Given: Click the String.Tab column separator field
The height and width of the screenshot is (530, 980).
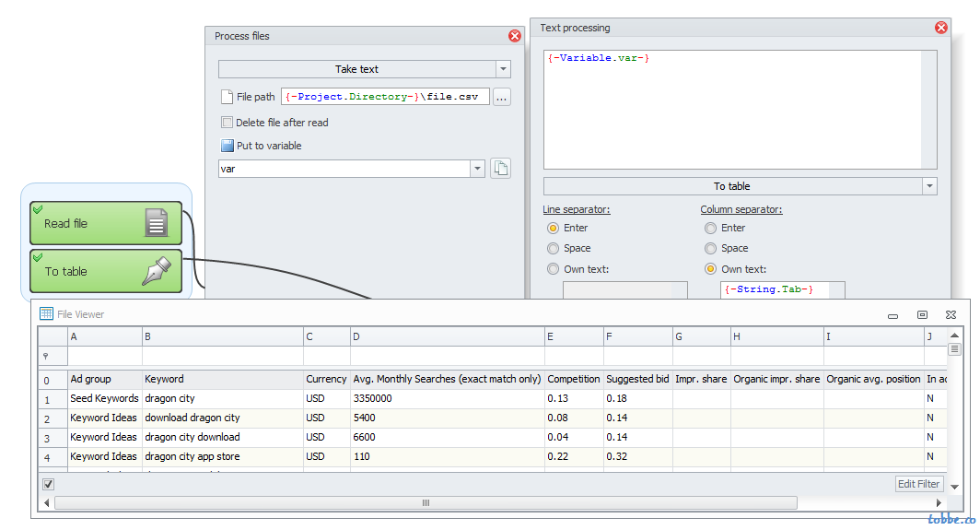Looking at the screenshot, I should 783,289.
